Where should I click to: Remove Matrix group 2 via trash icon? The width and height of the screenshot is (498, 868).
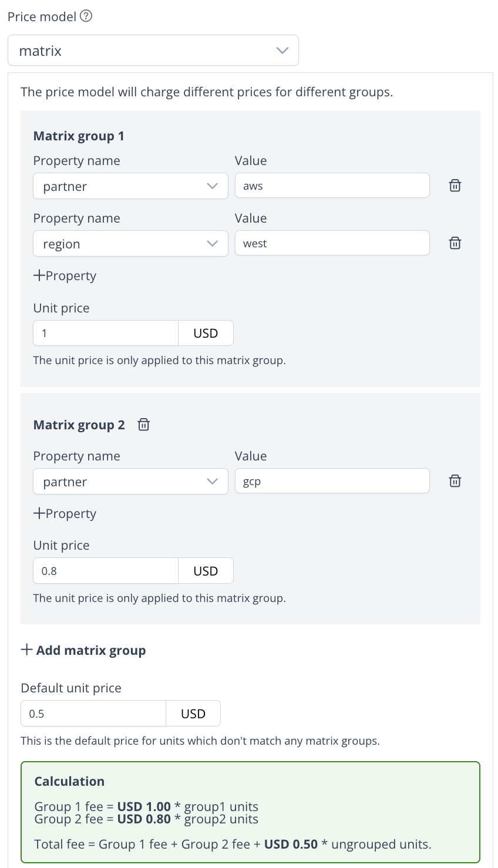click(x=144, y=425)
